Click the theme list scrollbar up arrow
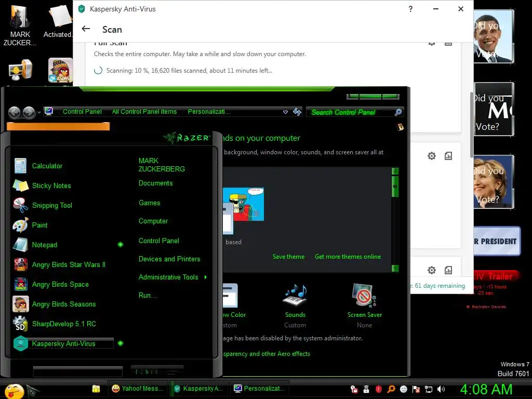 395,171
